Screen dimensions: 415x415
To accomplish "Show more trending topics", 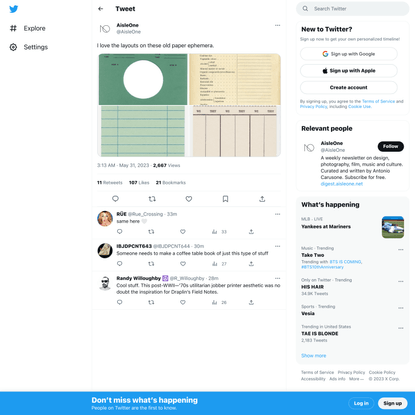I will coord(314,356).
